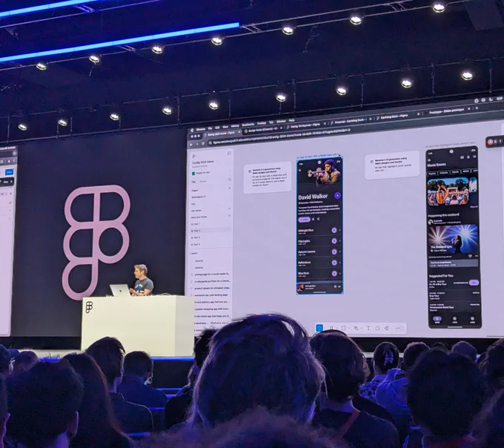Click Ready for dev status row

click(211, 173)
